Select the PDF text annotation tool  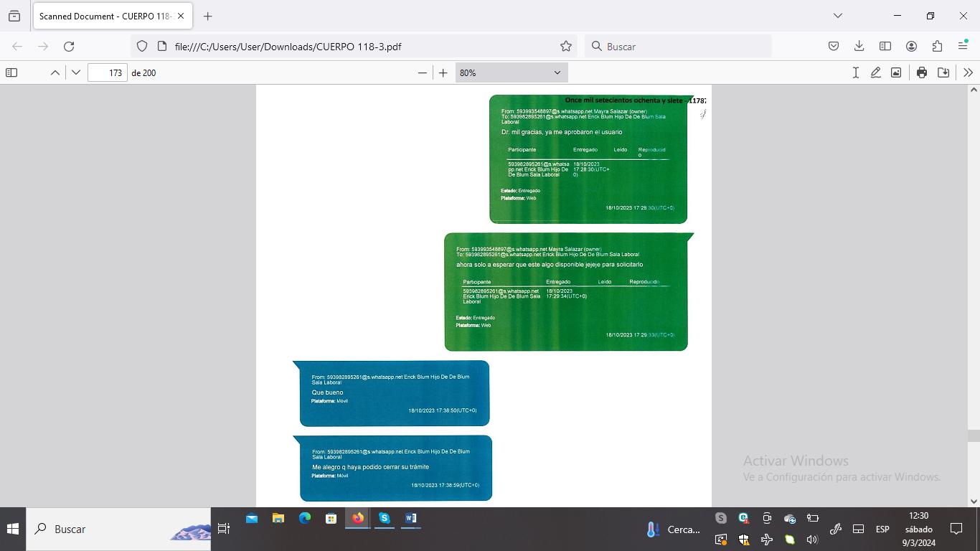855,72
